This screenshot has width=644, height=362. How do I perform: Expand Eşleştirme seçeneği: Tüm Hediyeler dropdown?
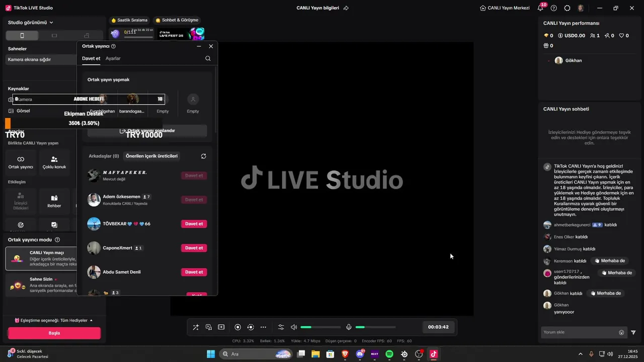tap(53, 320)
